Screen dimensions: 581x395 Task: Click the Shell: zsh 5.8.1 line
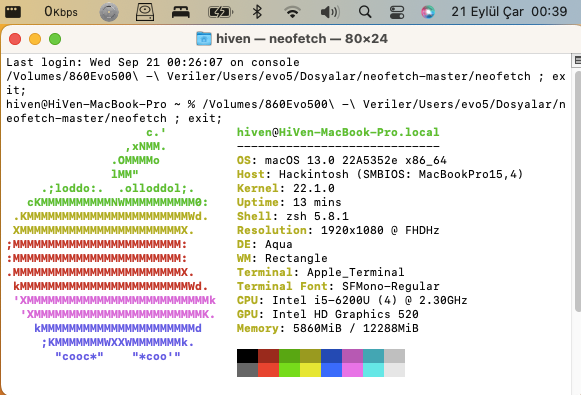[293, 216]
